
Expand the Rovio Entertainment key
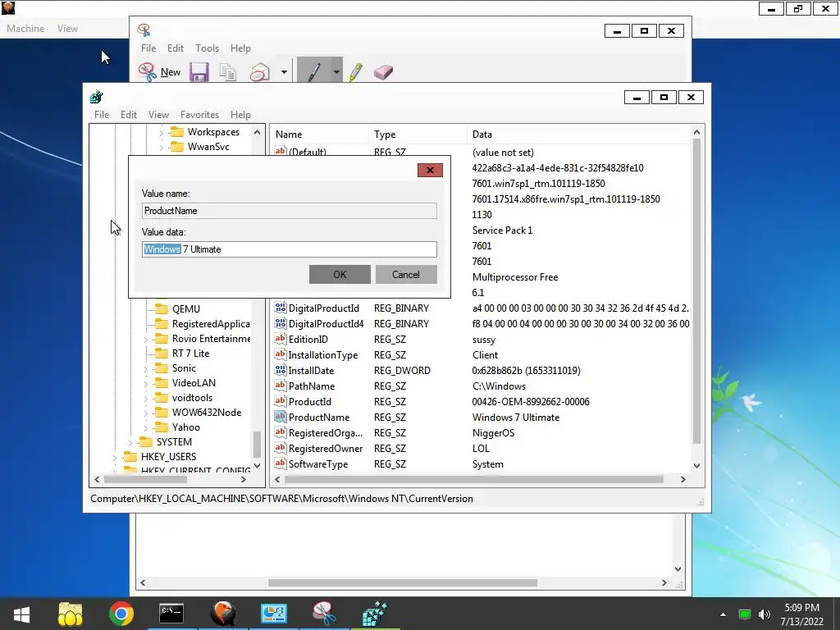coord(146,339)
